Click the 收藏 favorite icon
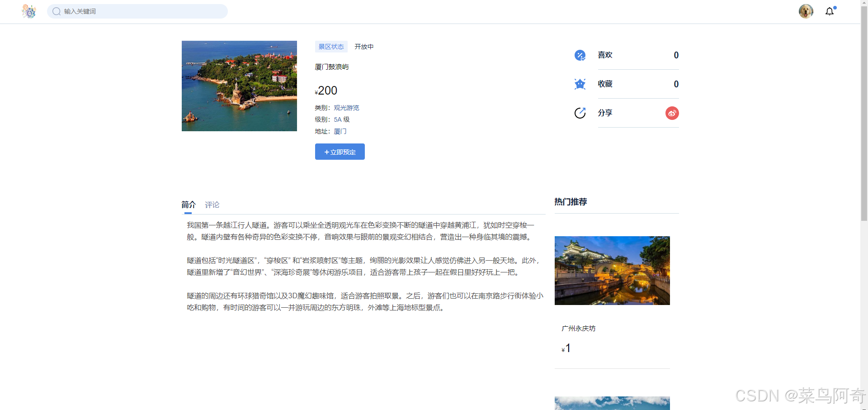868x410 pixels. [580, 84]
